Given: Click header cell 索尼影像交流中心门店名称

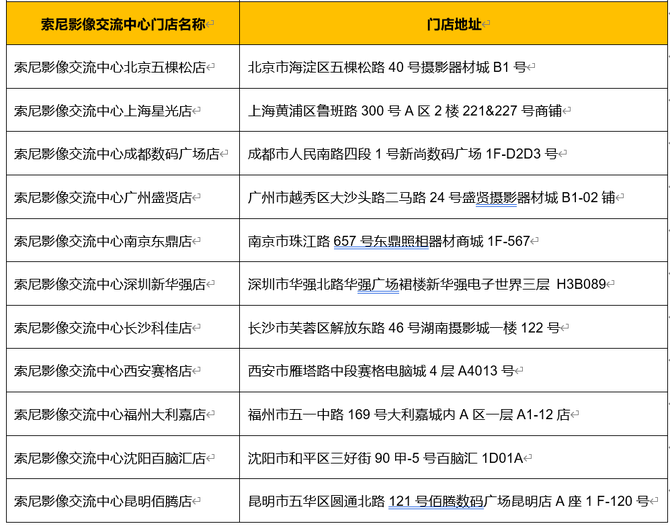Looking at the screenshot, I should coord(123,24).
